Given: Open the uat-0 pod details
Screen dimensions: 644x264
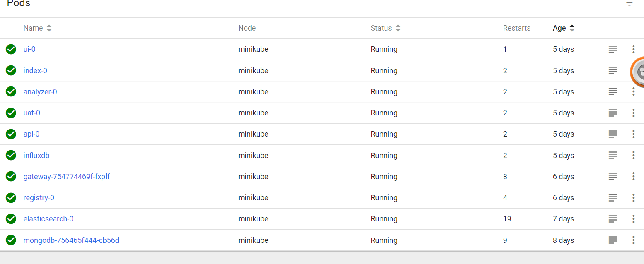Looking at the screenshot, I should click(31, 113).
